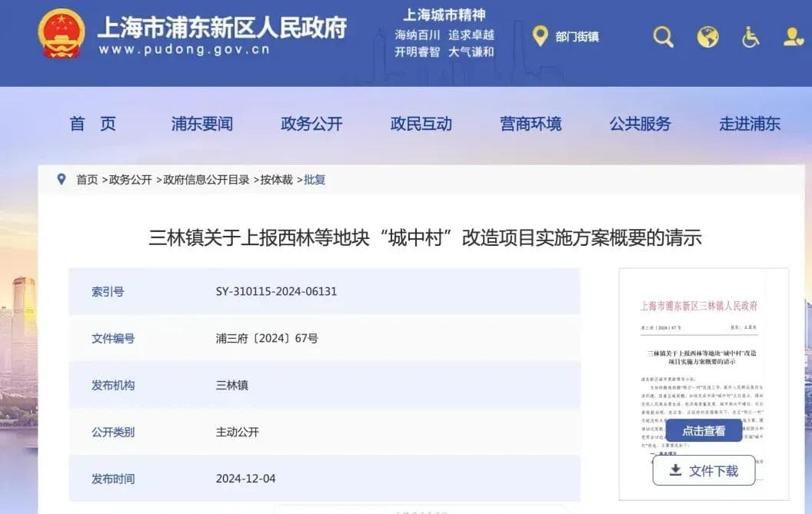Open the 政务公开 navigation tab
812x514 pixels.
(311, 124)
